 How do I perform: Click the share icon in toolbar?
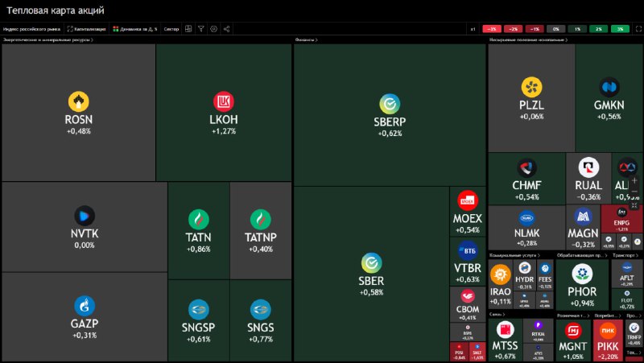coord(227,29)
